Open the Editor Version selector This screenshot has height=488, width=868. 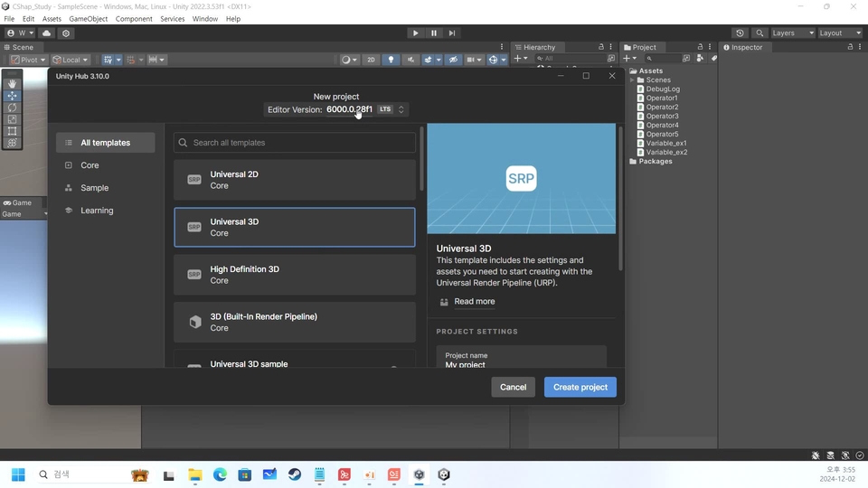pos(336,109)
